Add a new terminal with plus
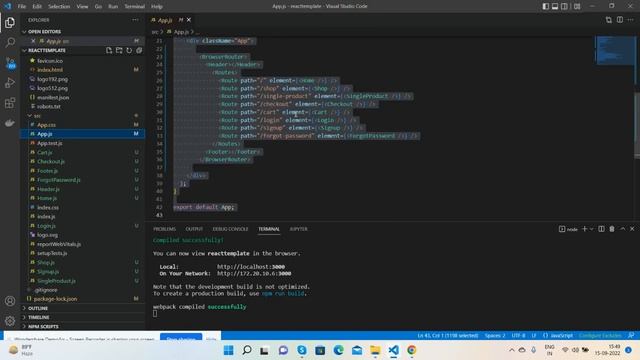 (584, 229)
